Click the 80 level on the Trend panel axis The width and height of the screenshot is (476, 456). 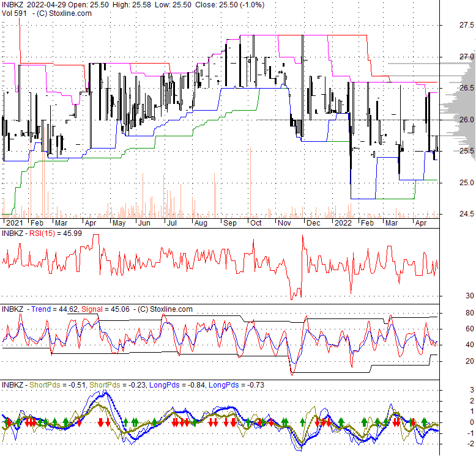(470, 313)
